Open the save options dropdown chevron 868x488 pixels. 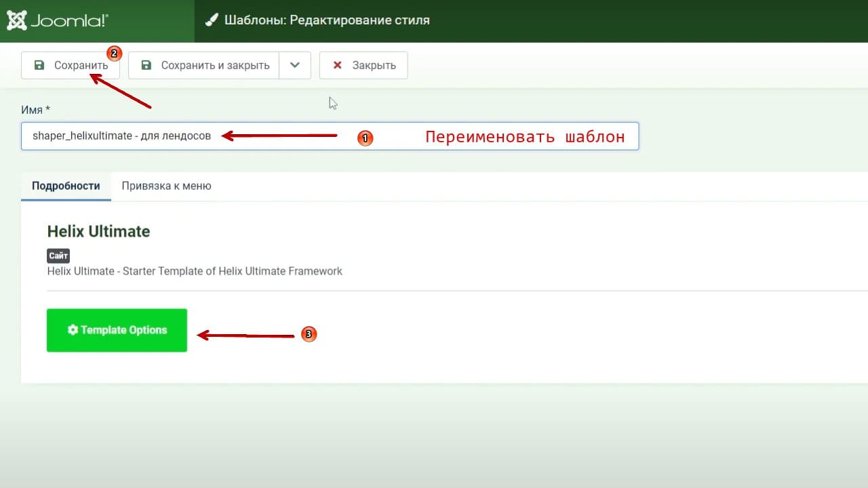(x=294, y=66)
